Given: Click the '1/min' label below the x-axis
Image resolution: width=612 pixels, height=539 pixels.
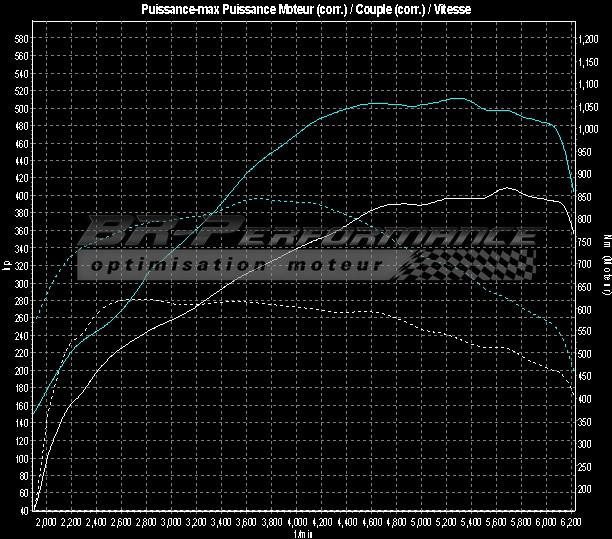Looking at the screenshot, I should click(x=303, y=533).
